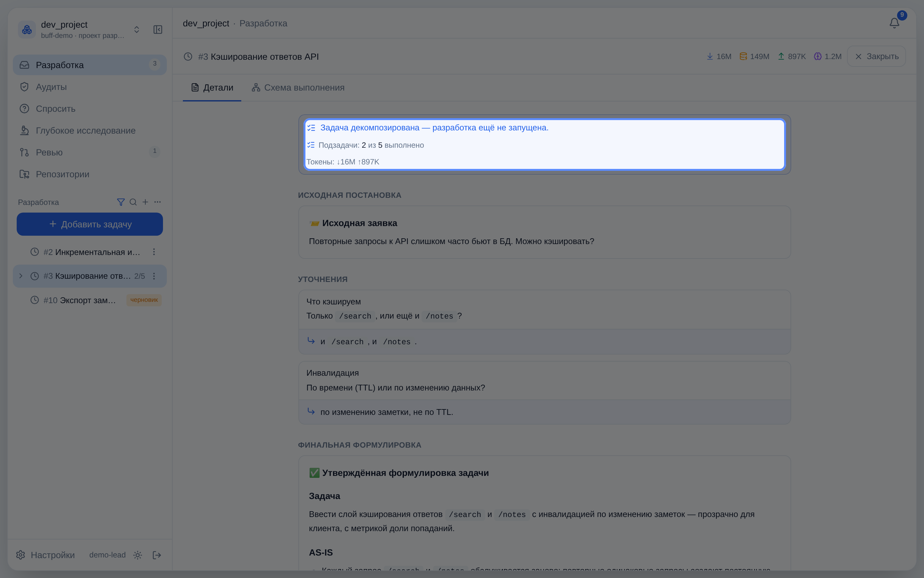Collapse the sidebar panel icon
This screenshot has height=578, width=924.
click(158, 30)
